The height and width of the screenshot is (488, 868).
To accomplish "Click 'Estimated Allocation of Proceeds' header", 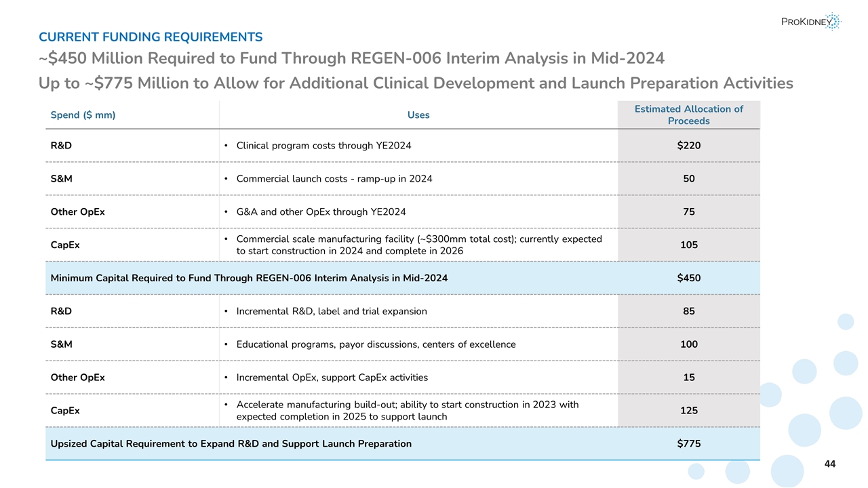I will tap(688, 115).
